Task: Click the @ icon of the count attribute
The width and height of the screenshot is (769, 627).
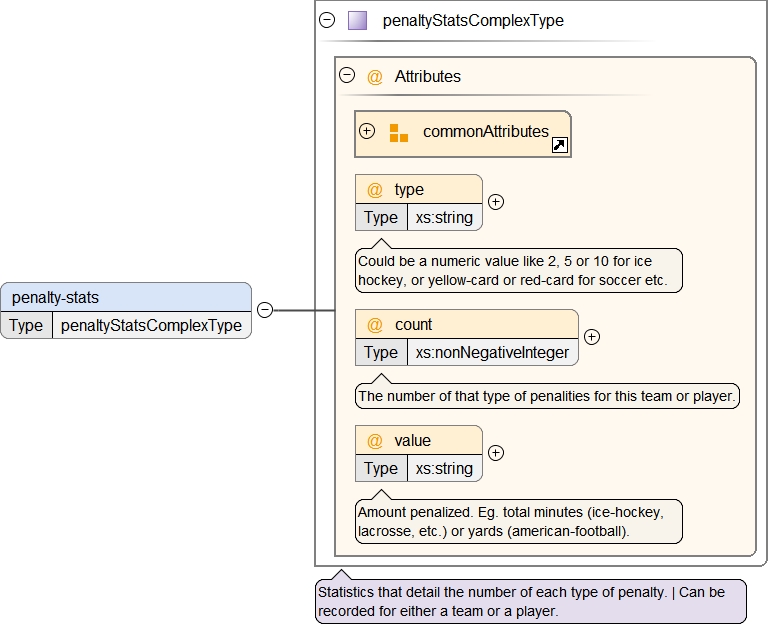Action: click(x=375, y=325)
